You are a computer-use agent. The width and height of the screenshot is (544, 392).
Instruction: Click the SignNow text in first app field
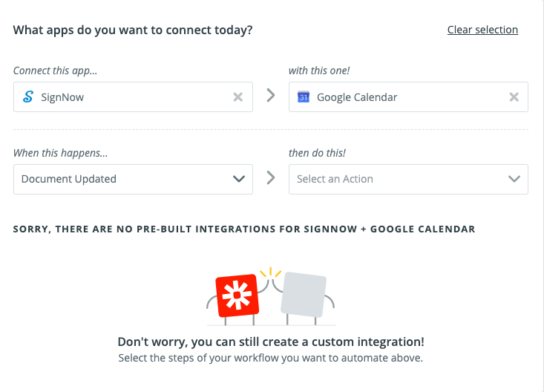(x=62, y=97)
